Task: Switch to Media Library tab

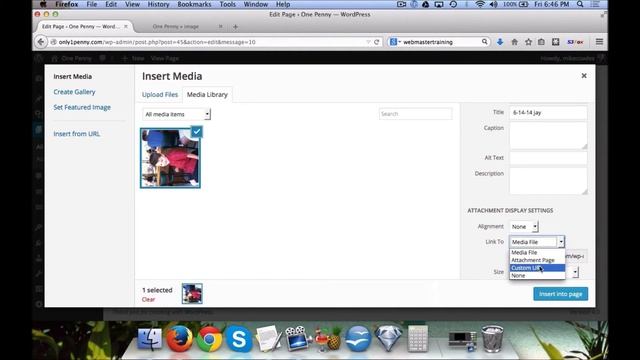Action: [207, 95]
